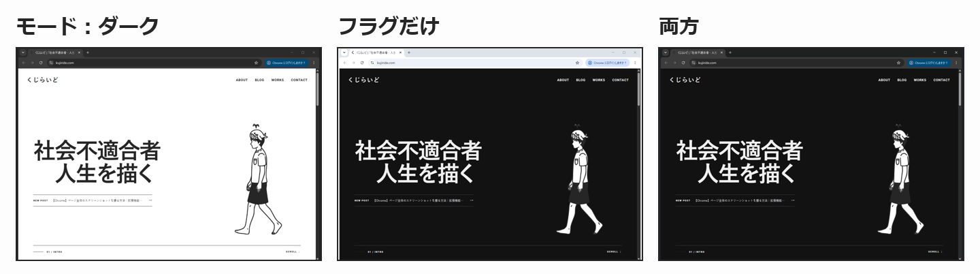Close the tab in フラグだけ browser

[x=400, y=52]
